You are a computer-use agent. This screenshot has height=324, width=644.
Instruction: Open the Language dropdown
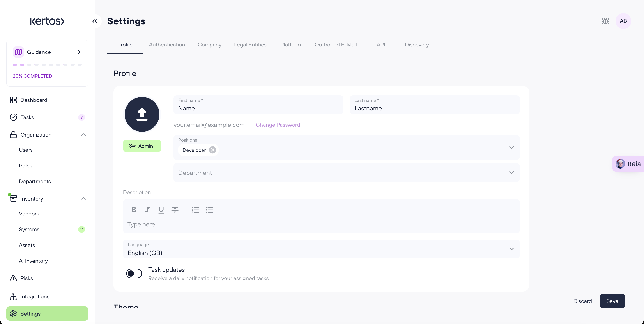321,249
